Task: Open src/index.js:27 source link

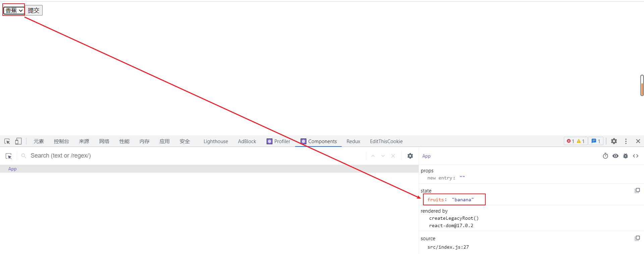Action: coord(448,247)
